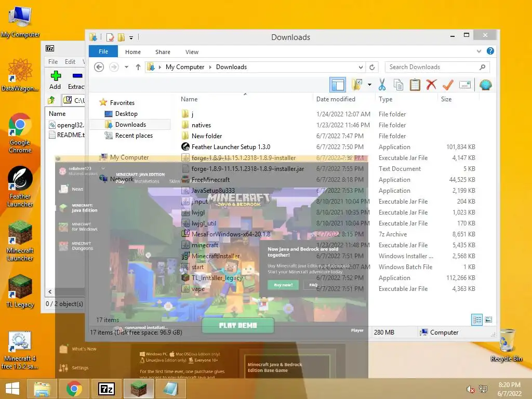Open 7-Zip from the taskbar

coord(107,389)
